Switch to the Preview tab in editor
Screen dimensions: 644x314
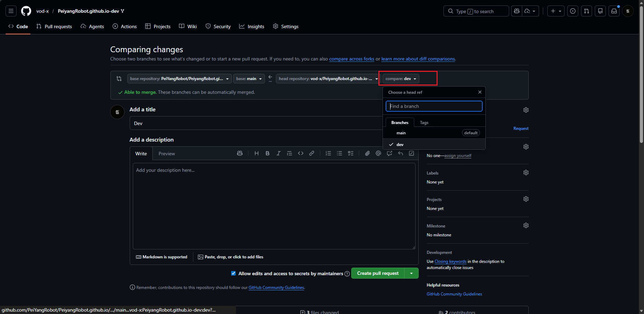pyautogui.click(x=167, y=154)
